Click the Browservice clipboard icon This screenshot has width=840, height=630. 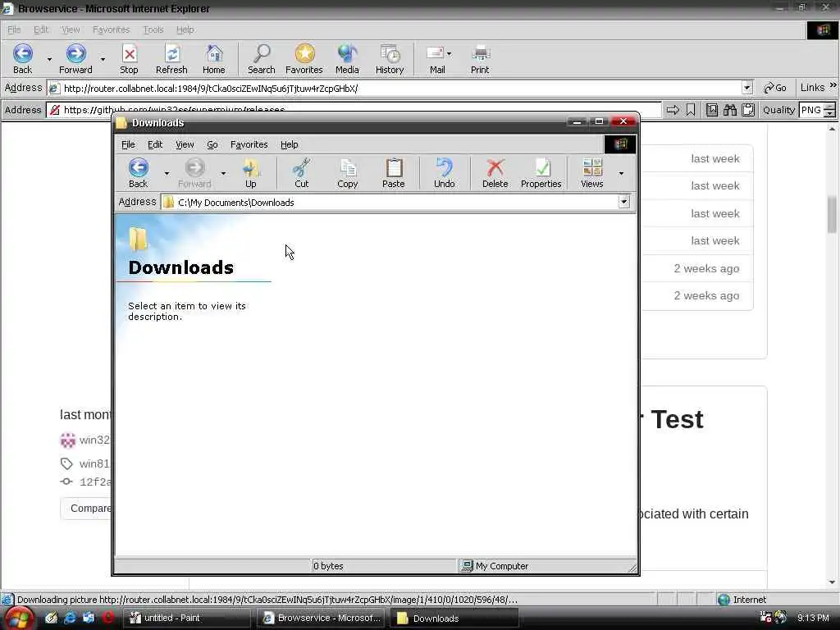coord(748,110)
